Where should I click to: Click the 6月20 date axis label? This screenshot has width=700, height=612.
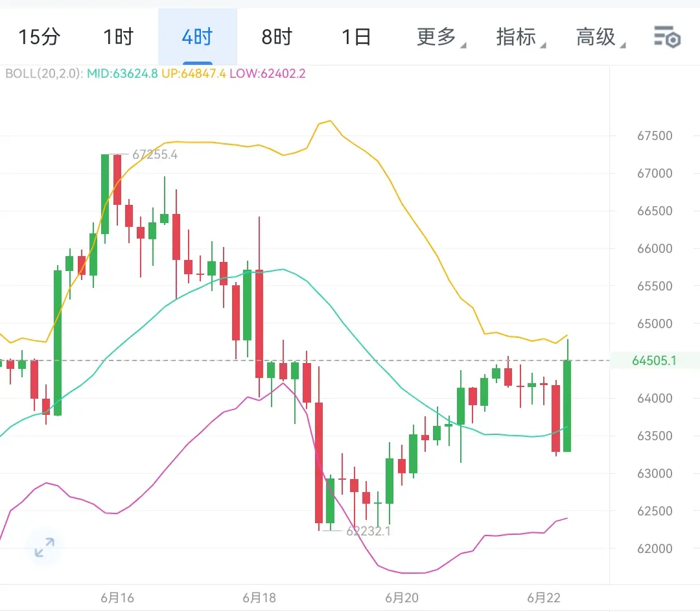point(402,598)
